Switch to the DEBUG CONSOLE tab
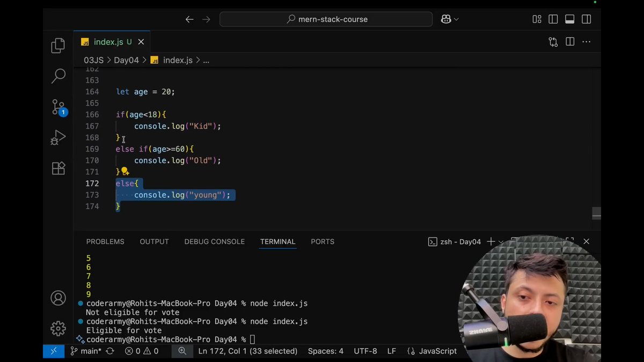Image resolution: width=644 pixels, height=362 pixels. click(215, 242)
